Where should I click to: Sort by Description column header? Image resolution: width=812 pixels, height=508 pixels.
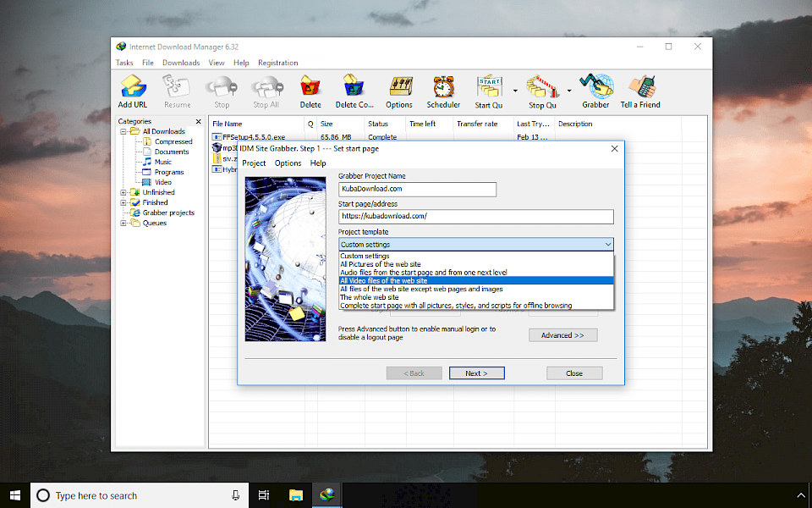[617, 124]
